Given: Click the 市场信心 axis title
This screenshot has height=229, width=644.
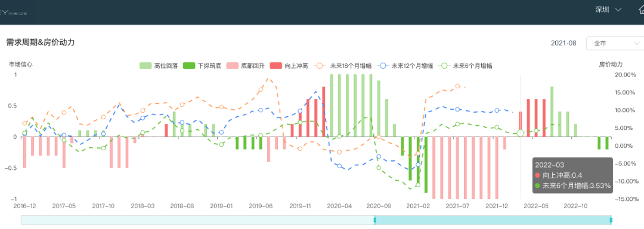Looking at the screenshot, I should pos(21,64).
